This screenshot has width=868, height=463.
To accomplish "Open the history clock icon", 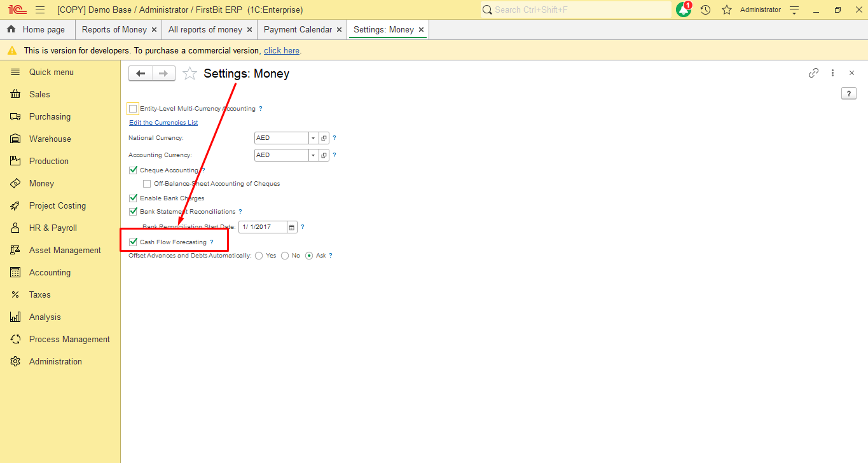I will [705, 10].
